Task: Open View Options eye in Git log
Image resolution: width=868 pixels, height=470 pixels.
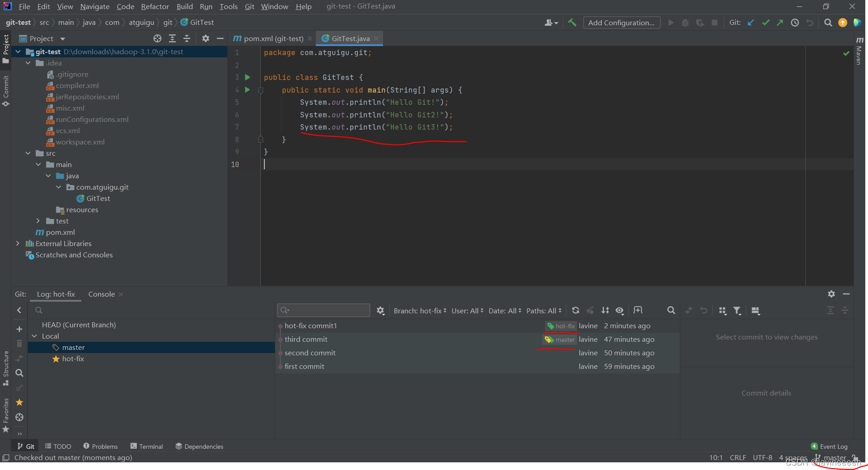Action: (620, 310)
